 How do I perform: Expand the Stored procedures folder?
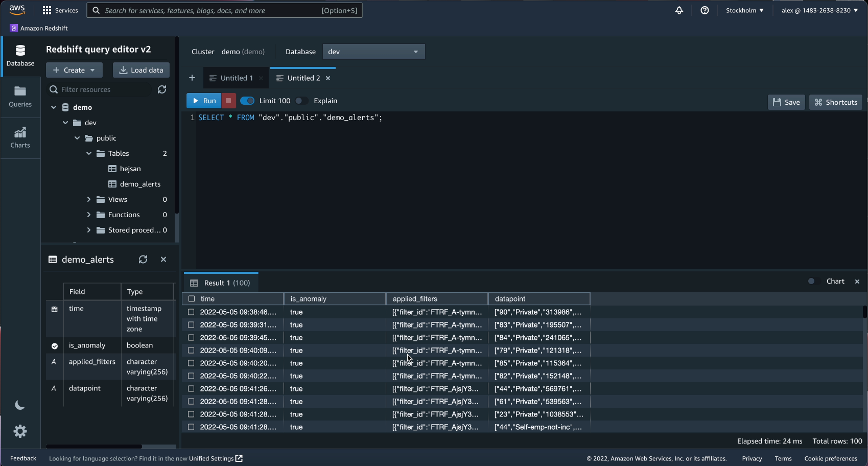pyautogui.click(x=89, y=230)
